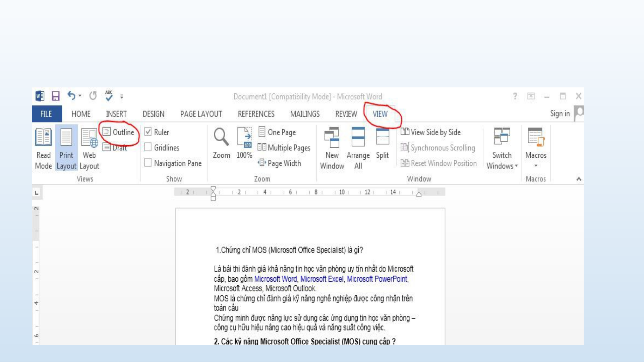
Task: Choose Multiple Pages zoom
Action: [284, 148]
